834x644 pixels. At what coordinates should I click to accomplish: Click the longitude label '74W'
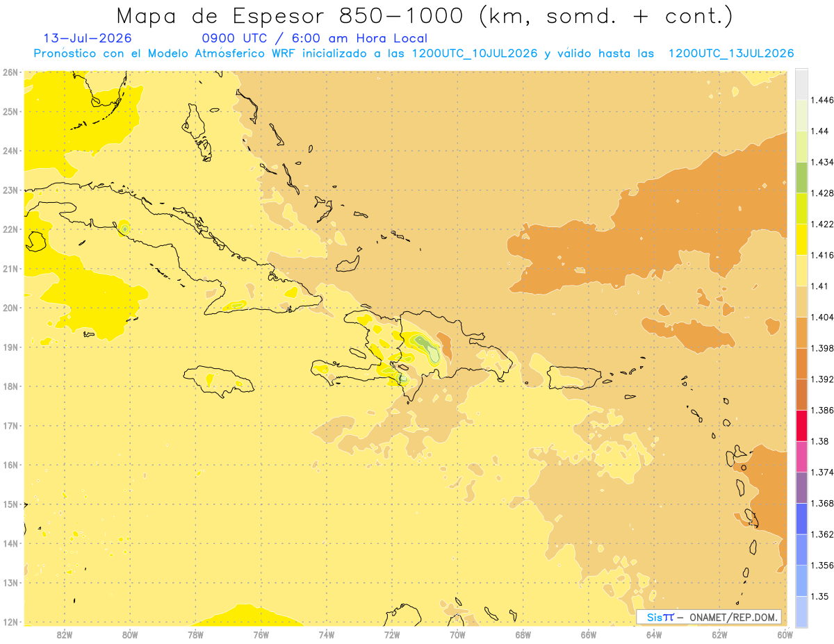pyautogui.click(x=326, y=635)
